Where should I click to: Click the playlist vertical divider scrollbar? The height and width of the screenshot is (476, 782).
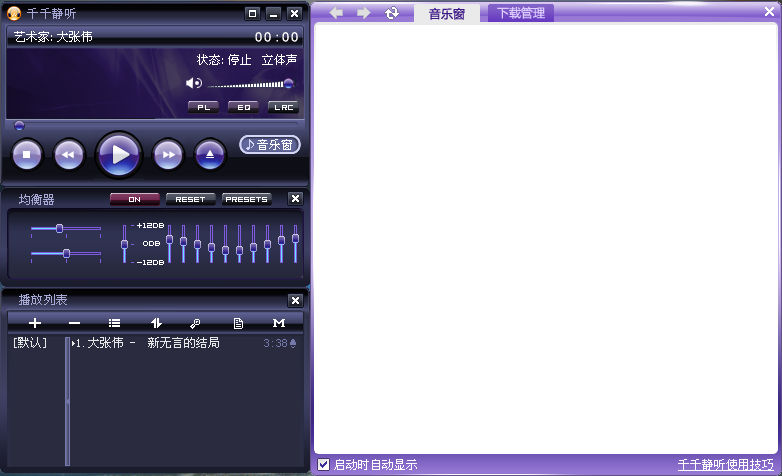tap(67, 402)
